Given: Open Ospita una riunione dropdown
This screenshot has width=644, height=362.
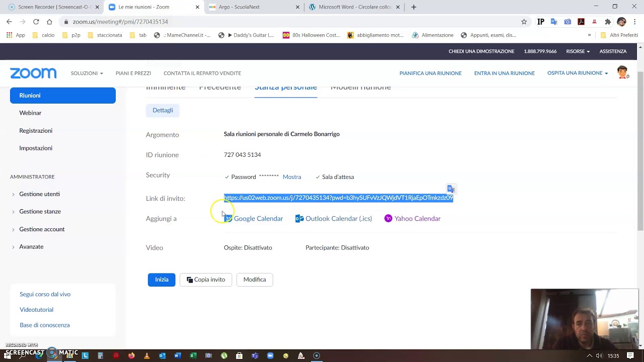Looking at the screenshot, I should click(x=578, y=73).
